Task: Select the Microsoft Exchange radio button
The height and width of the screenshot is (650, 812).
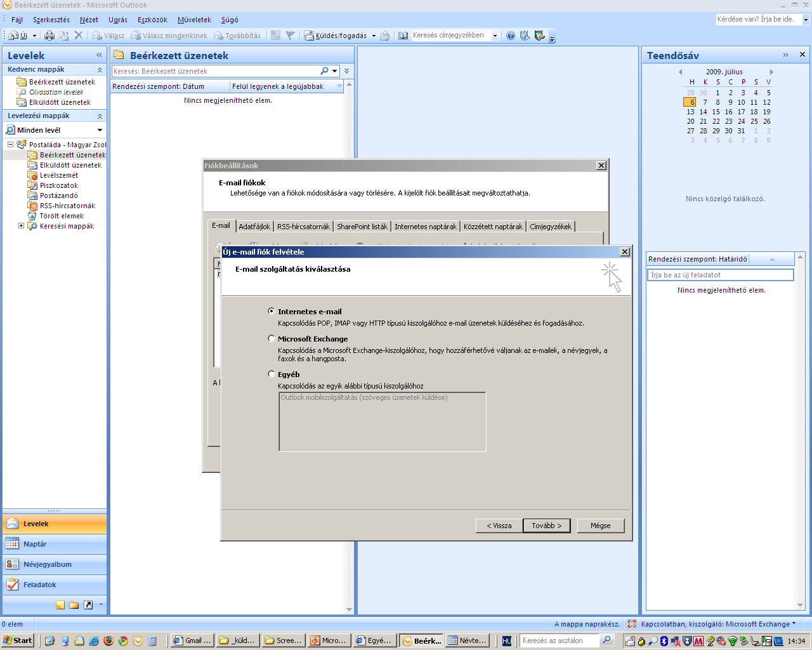Action: [272, 338]
